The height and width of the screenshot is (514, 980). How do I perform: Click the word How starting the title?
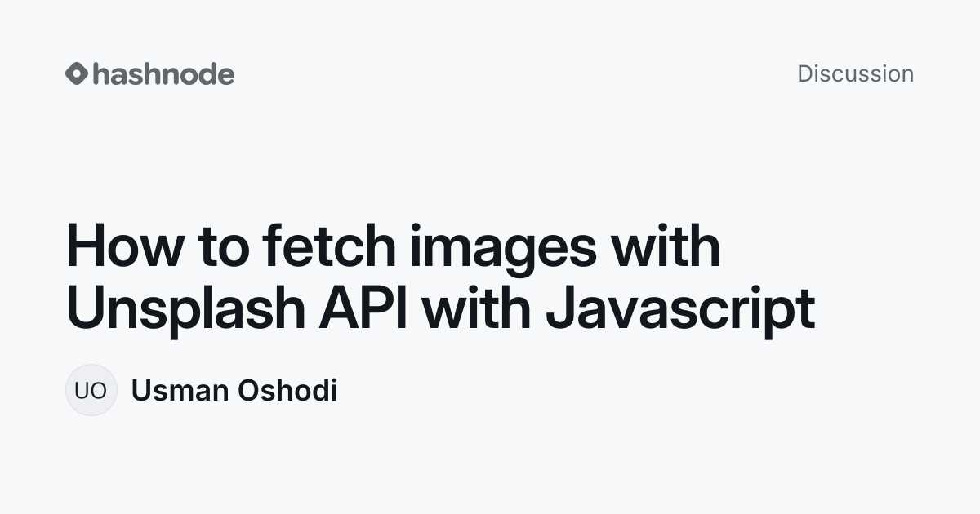pyautogui.click(x=124, y=248)
